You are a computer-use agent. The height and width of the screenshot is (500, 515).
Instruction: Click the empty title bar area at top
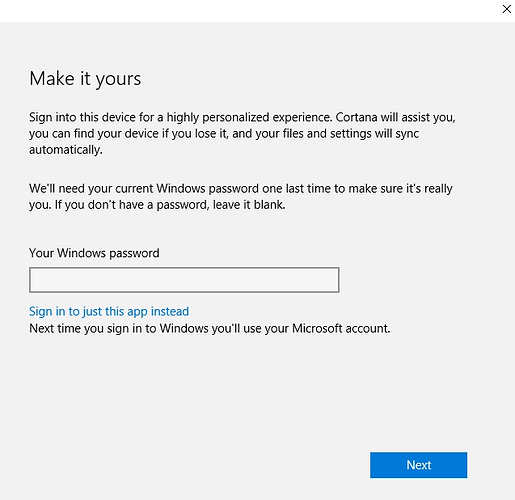(250, 11)
